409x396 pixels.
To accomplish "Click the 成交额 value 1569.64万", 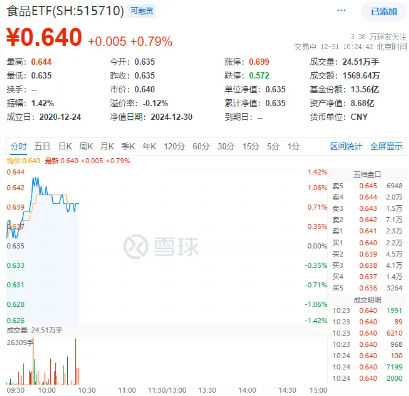I will 361,76.
